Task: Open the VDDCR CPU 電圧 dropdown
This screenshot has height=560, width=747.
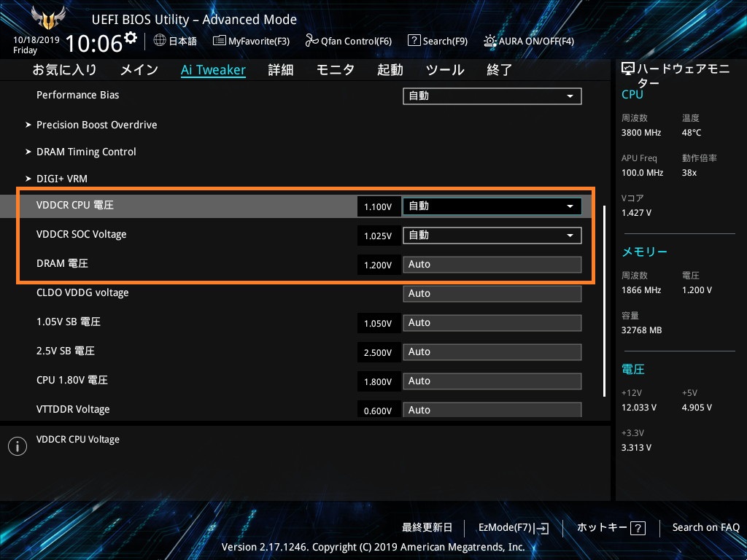Action: coord(492,206)
